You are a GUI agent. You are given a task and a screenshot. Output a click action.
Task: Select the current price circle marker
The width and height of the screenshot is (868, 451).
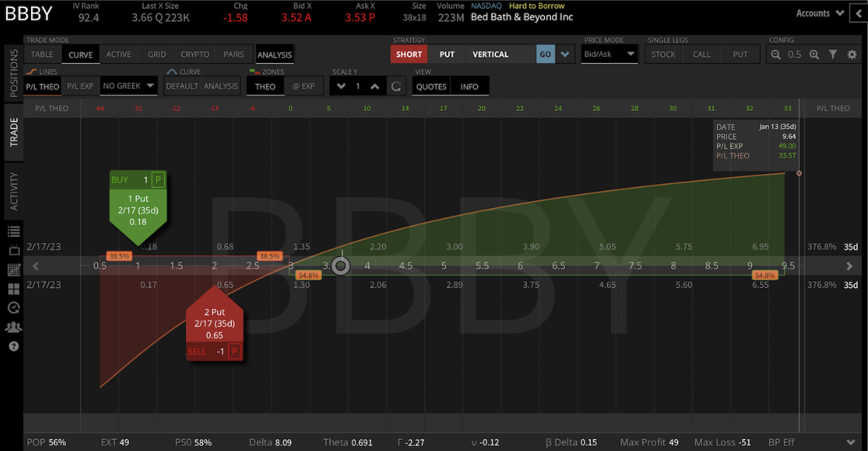pyautogui.click(x=341, y=266)
